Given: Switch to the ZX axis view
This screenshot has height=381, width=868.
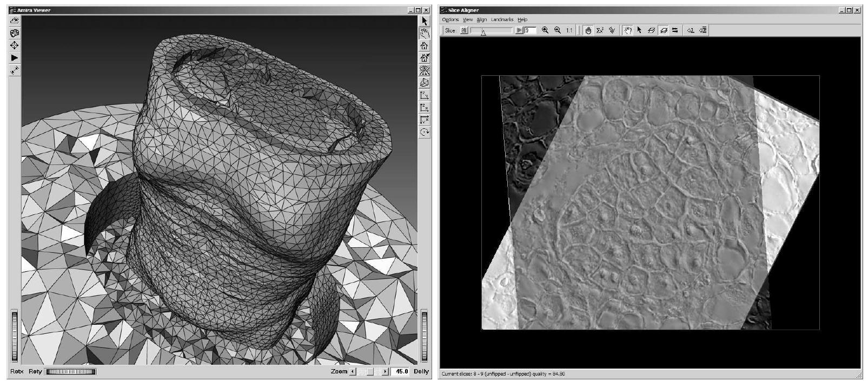Looking at the screenshot, I should [425, 108].
